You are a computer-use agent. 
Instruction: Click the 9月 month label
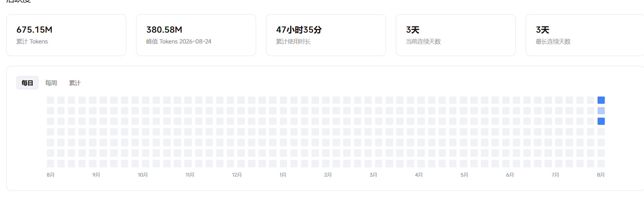[x=96, y=175]
